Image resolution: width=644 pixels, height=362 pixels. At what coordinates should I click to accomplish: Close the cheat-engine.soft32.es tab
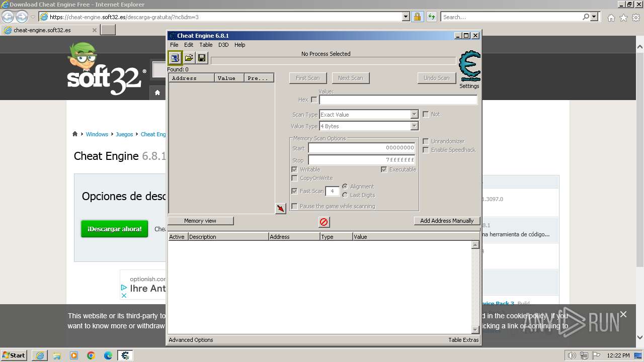94,30
